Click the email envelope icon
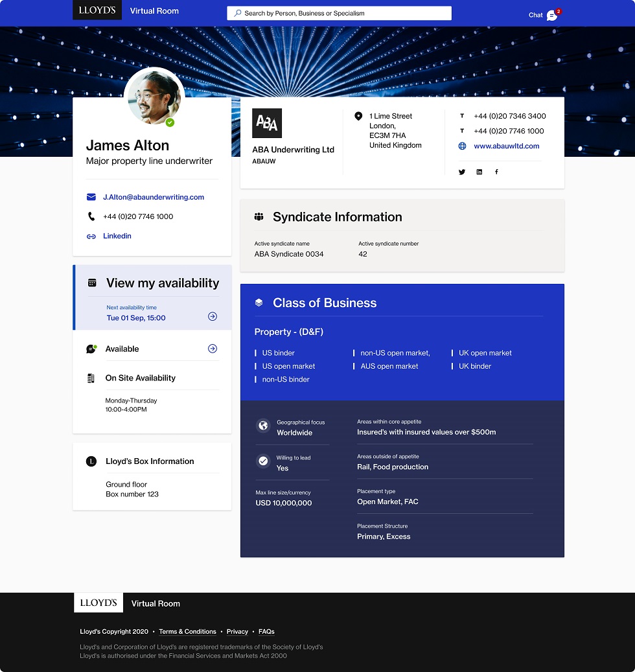 (x=91, y=197)
